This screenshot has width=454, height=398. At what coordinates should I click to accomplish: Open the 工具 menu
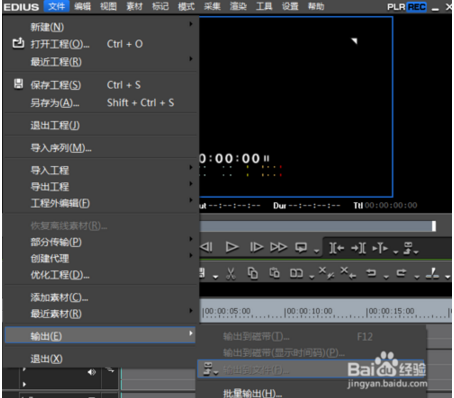click(264, 6)
